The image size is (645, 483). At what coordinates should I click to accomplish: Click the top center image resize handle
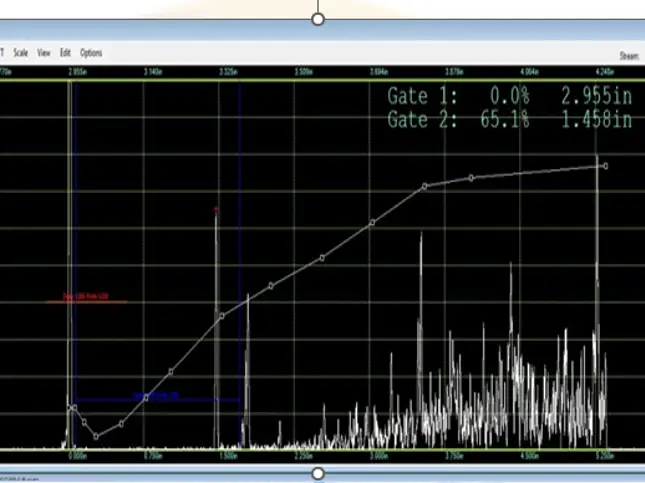click(318, 19)
